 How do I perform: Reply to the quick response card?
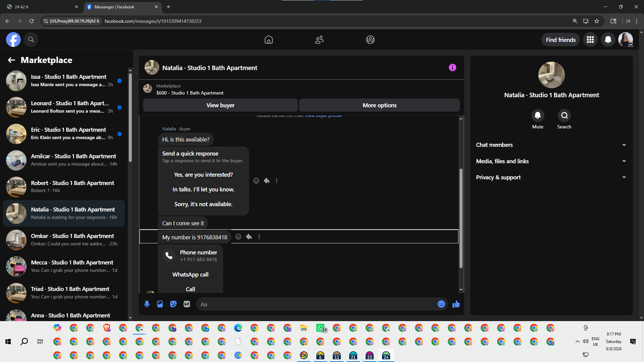[x=267, y=181]
